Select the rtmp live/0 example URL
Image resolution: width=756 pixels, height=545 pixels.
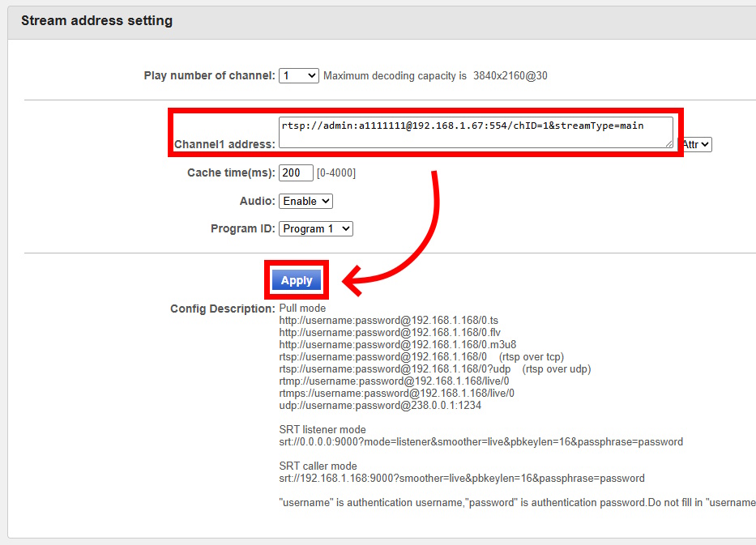[394, 381]
